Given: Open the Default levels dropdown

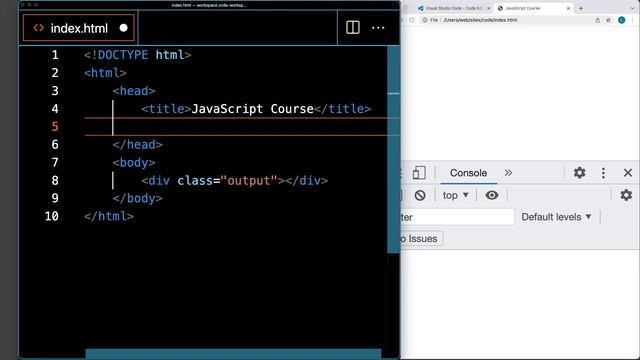Looking at the screenshot, I should click(557, 217).
